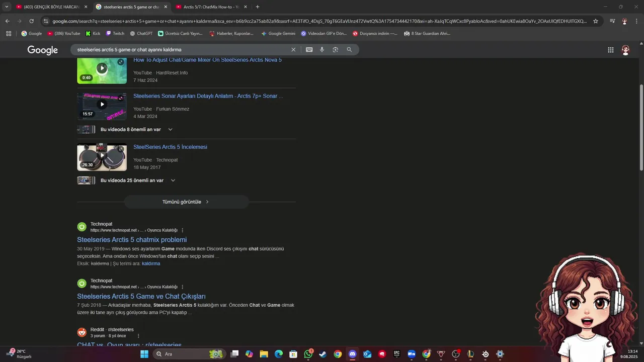Start voice search with the microphone
The width and height of the screenshot is (644, 362).
[x=322, y=50]
